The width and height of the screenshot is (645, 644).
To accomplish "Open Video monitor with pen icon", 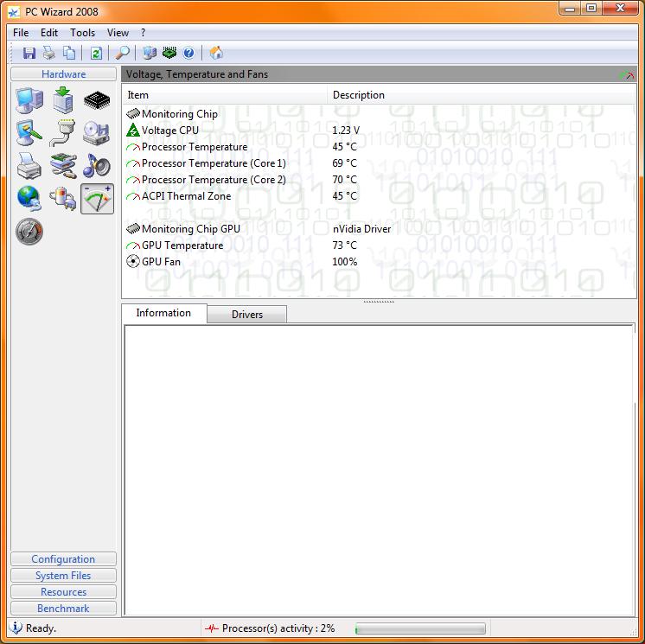I will [x=29, y=132].
